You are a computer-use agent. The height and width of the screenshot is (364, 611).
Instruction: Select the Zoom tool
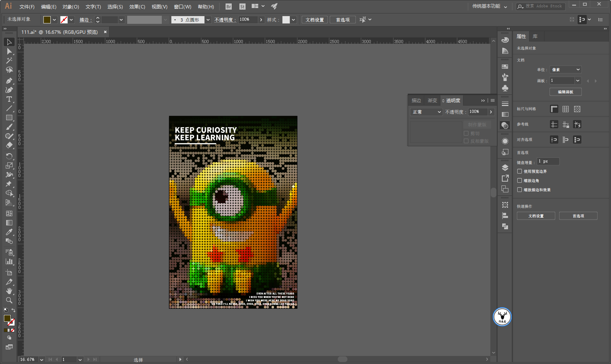pos(9,300)
